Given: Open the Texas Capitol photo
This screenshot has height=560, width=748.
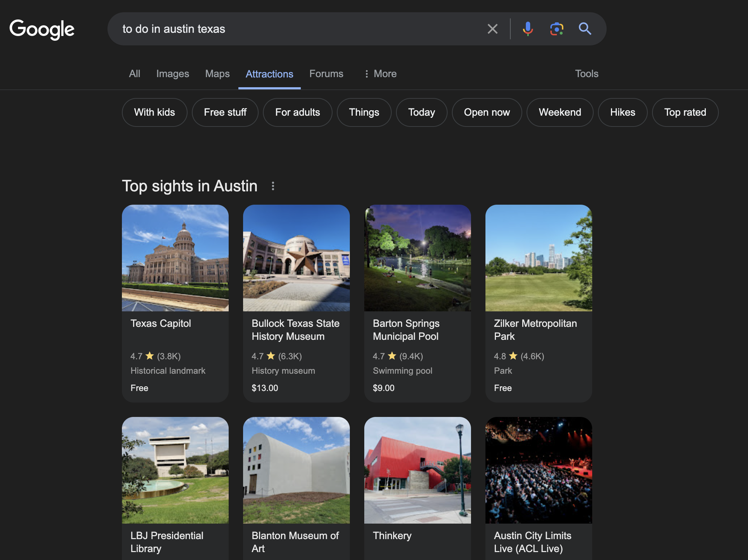Looking at the screenshot, I should point(175,258).
